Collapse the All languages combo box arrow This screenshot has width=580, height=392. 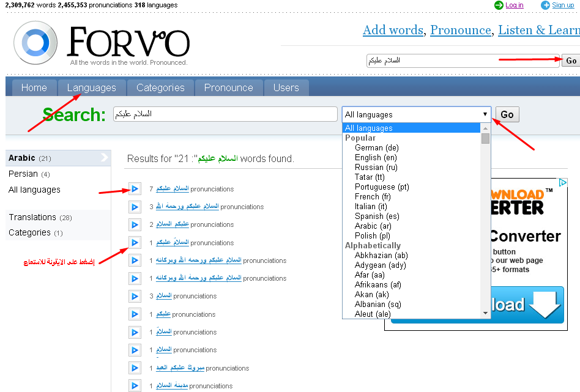[x=485, y=114]
